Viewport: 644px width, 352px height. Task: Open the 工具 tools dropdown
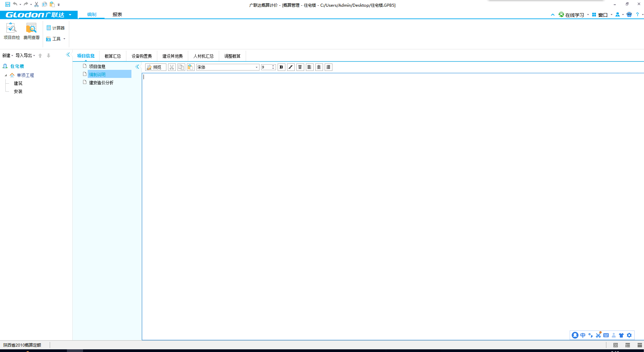pos(55,39)
